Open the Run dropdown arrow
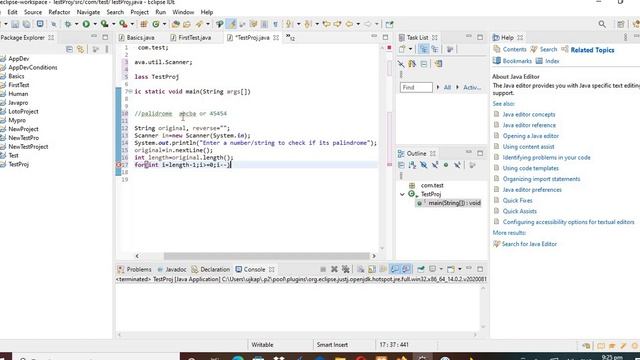Screen dimensions: 640x360 pos(95,24)
